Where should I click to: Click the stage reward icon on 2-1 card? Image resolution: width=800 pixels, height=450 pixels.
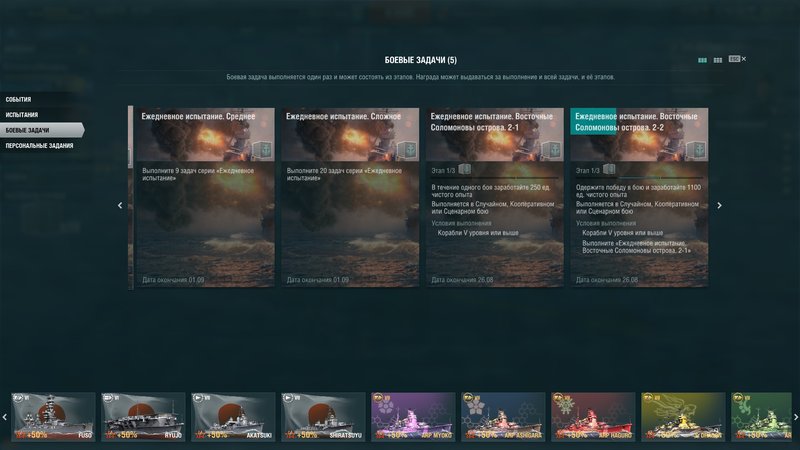point(464,169)
